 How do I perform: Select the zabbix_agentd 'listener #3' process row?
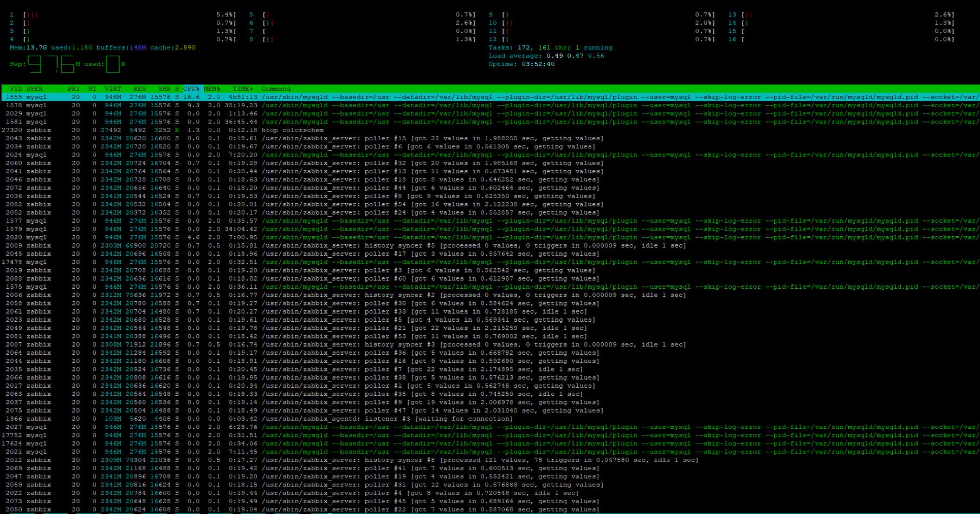(x=490, y=419)
